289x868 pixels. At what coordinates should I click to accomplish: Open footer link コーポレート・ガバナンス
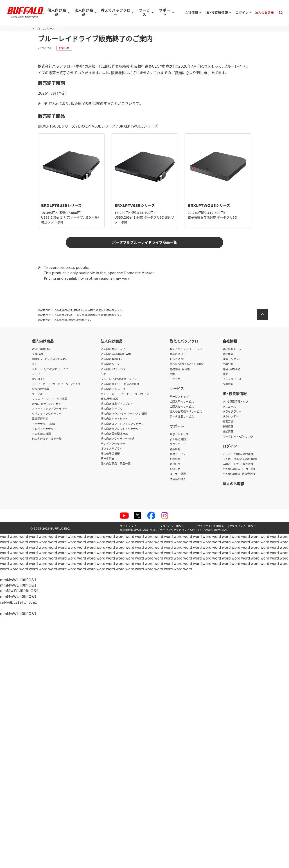click(x=238, y=436)
